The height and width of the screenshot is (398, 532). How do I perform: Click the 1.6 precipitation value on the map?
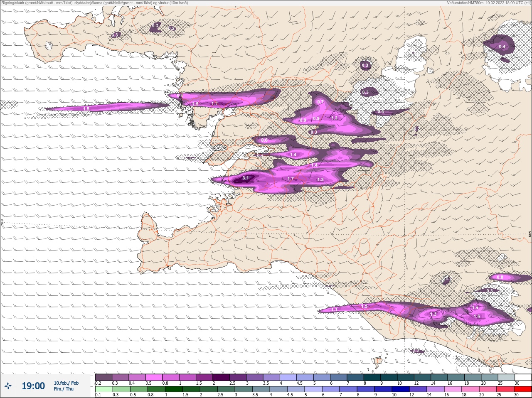[477, 316]
